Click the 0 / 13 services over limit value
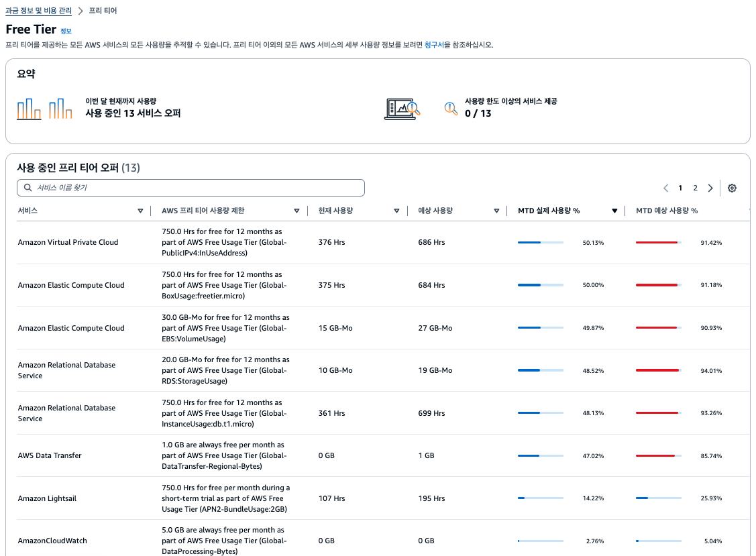 pyautogui.click(x=478, y=113)
